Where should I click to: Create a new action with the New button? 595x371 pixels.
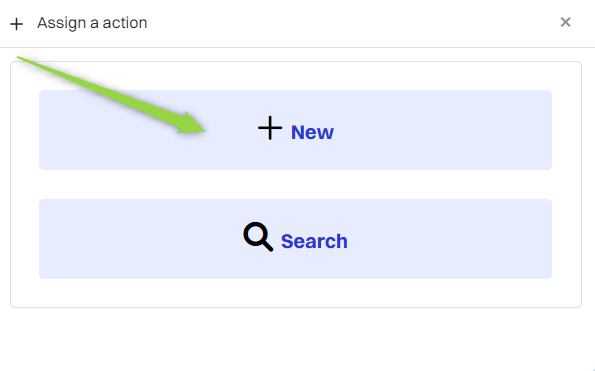click(295, 130)
